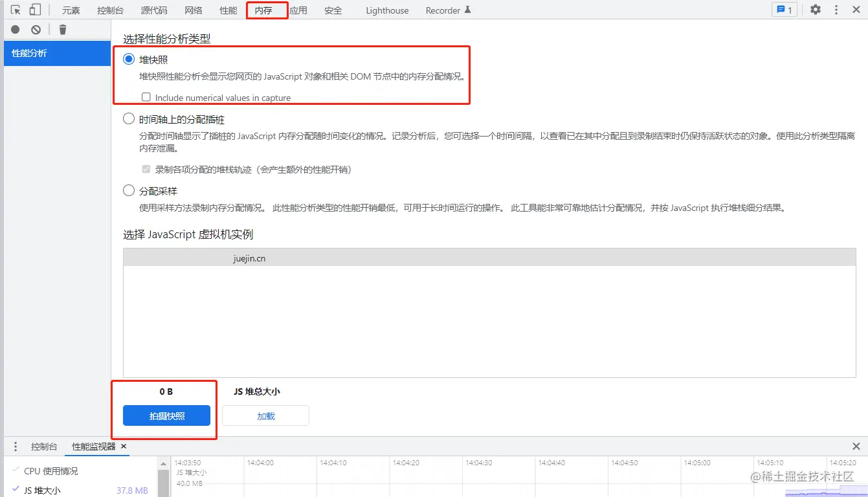
Task: Open the Lighthouse tab
Action: tap(387, 10)
